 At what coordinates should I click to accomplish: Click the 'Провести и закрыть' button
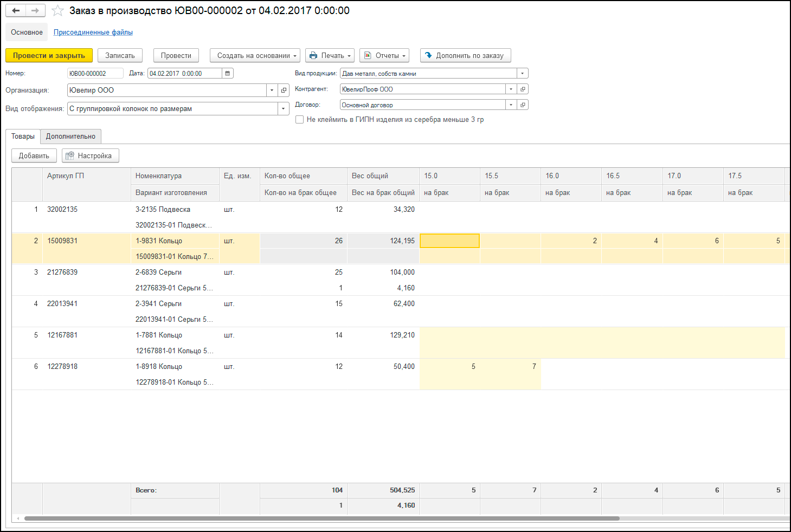(49, 56)
